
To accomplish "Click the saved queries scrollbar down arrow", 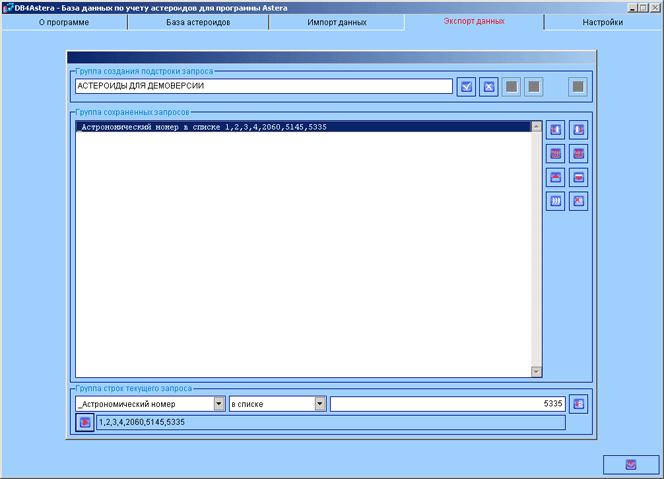I will (536, 372).
